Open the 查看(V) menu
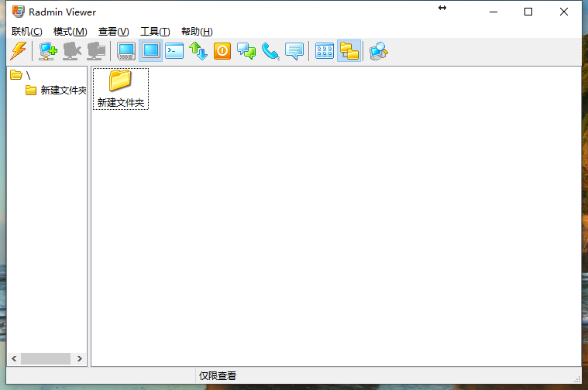This screenshot has height=390, width=588. pos(114,32)
